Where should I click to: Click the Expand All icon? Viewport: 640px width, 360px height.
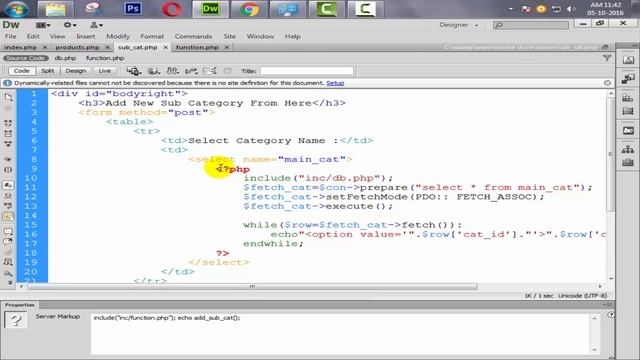8,144
